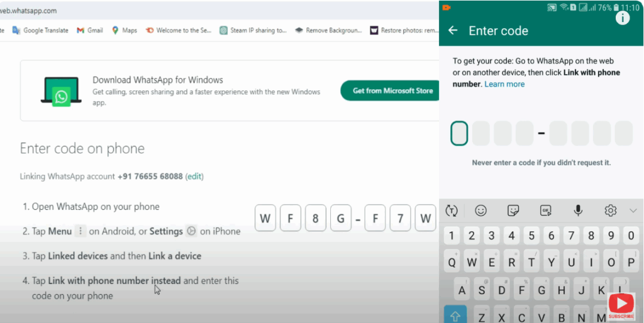Tap the first code digit input box
The image size is (644, 323).
pyautogui.click(x=459, y=133)
